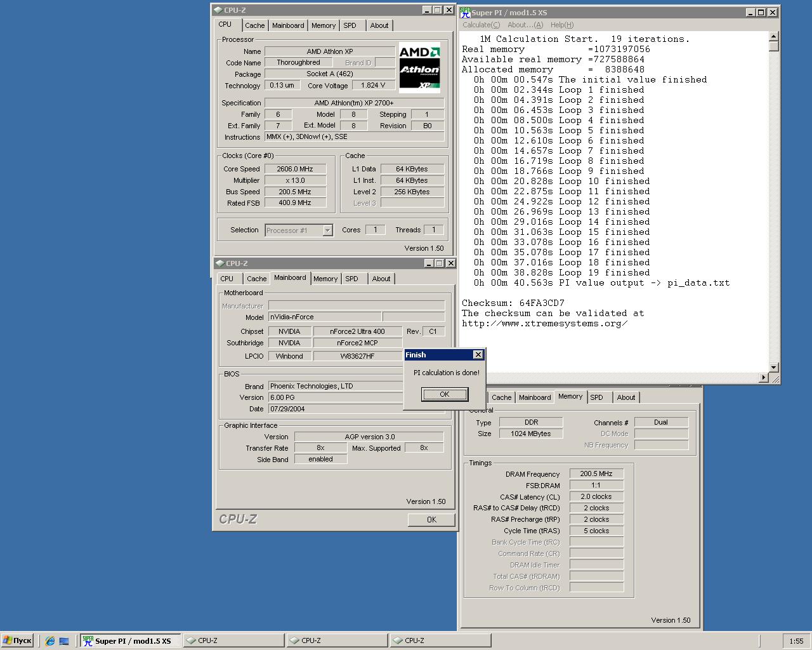This screenshot has width=812, height=650.
Task: Click the Show Desktop quick launch icon
Action: [x=64, y=641]
